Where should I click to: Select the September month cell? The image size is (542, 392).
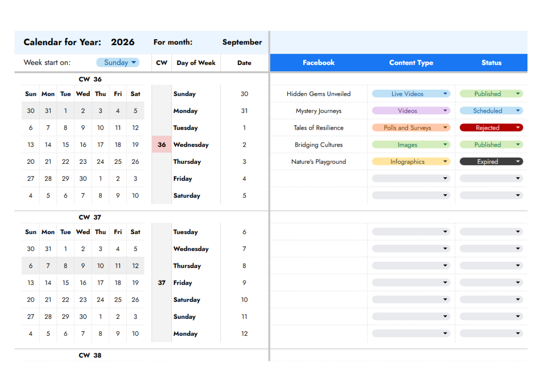242,42
